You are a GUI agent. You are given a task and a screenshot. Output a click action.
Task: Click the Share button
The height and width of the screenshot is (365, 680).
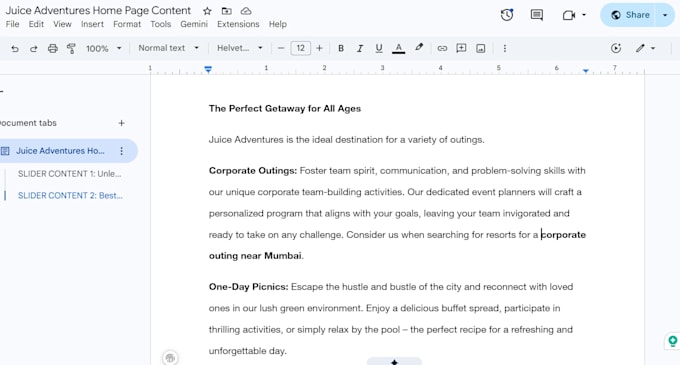630,15
